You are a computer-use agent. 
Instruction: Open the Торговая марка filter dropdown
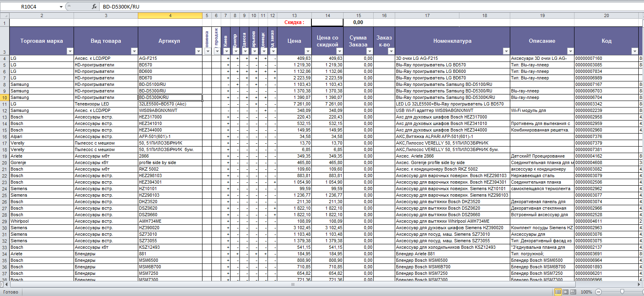(x=70, y=51)
